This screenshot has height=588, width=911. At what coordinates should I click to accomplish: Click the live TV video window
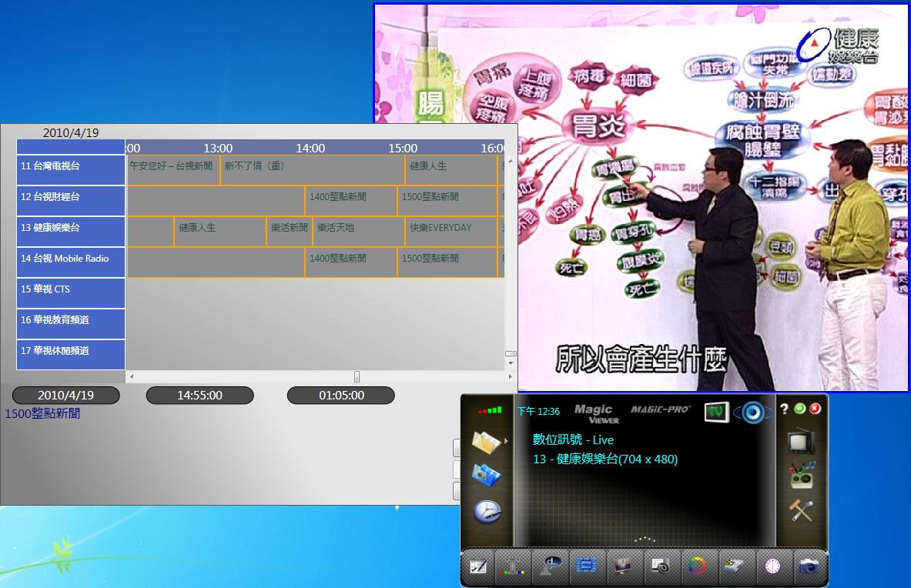[x=641, y=197]
